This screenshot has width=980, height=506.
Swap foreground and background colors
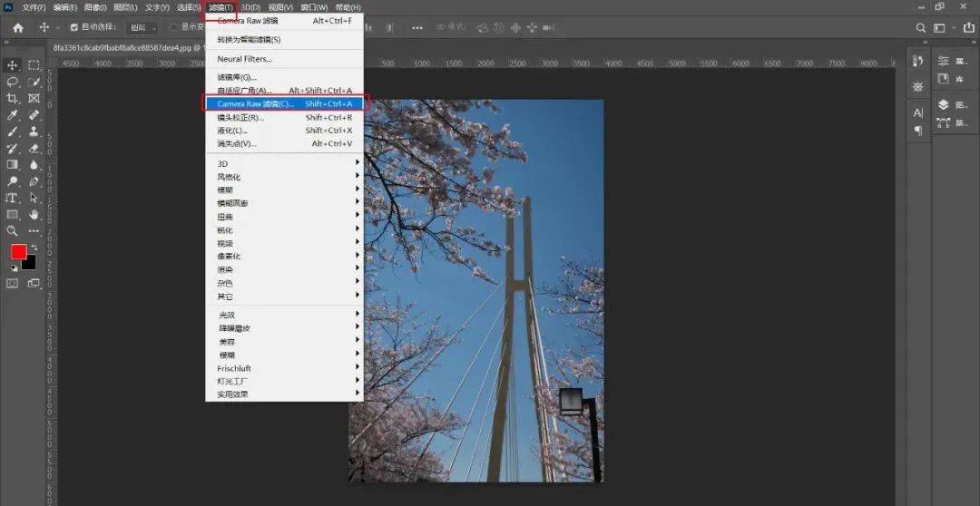34,248
